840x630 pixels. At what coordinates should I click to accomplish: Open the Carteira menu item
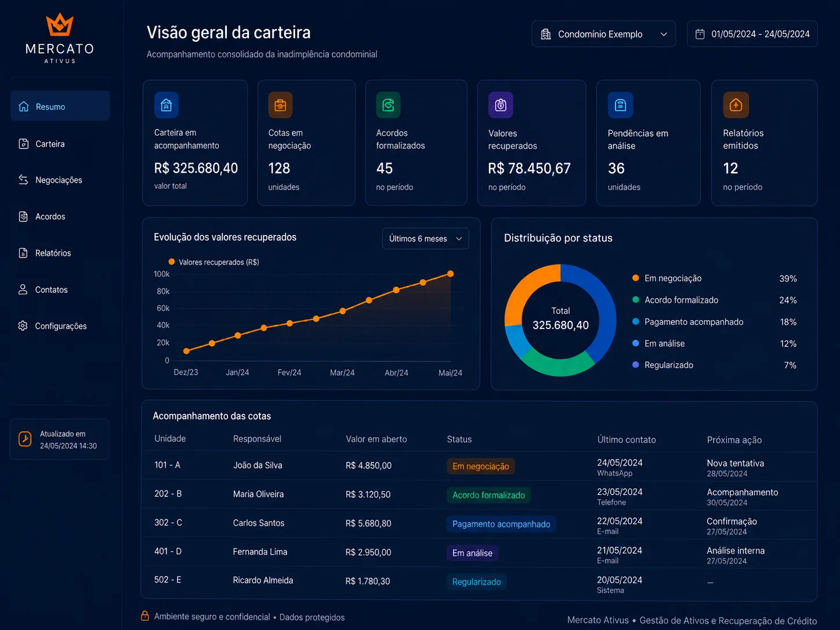(50, 143)
